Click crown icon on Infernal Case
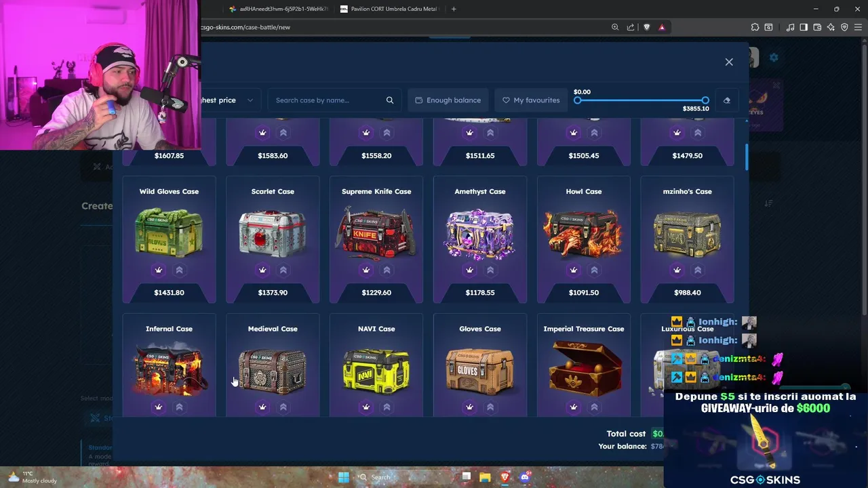 159,407
